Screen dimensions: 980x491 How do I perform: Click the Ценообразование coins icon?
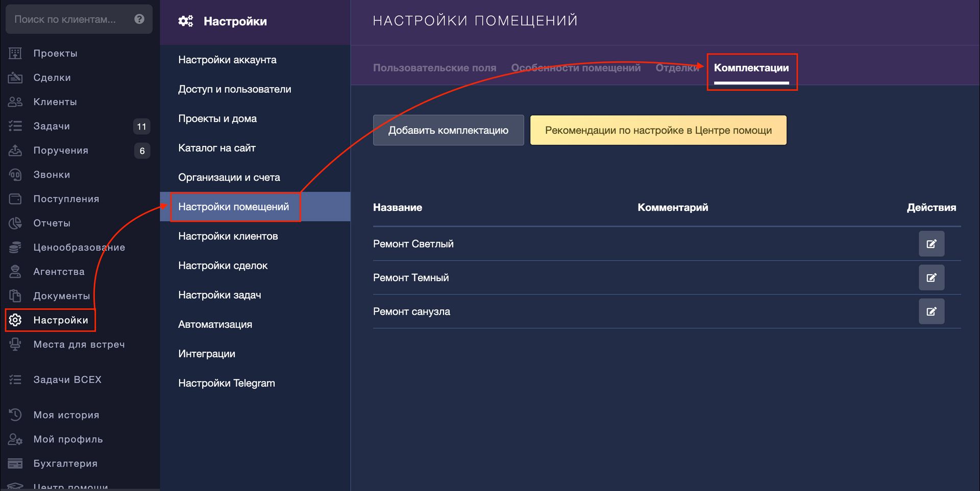point(15,248)
